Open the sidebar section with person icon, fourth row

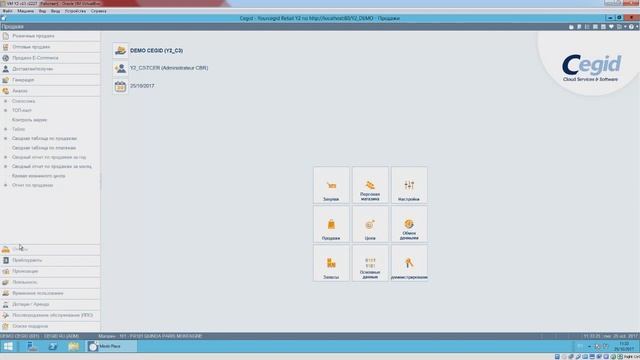[50, 69]
